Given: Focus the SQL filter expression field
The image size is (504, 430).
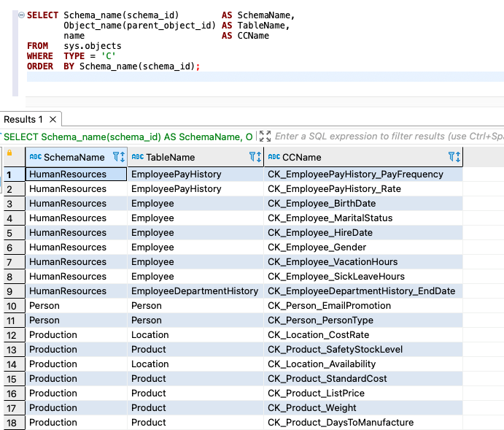Looking at the screenshot, I should click(389, 136).
